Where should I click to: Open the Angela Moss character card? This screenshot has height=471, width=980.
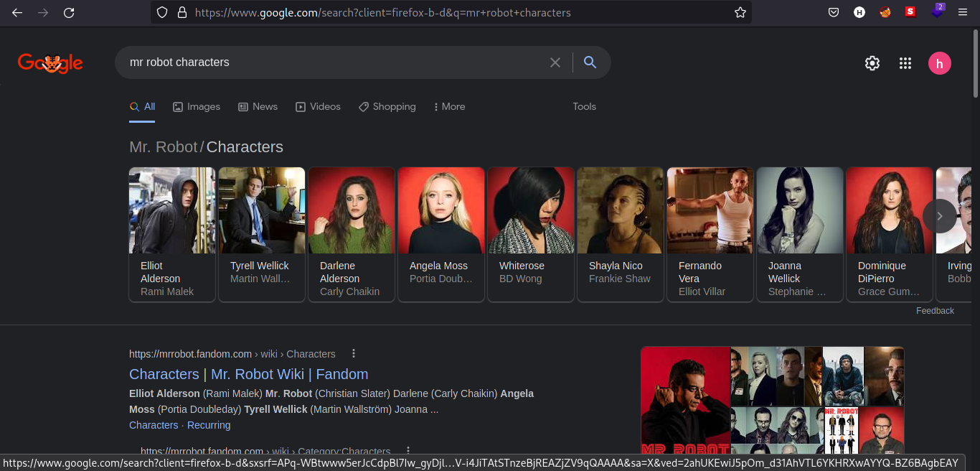[x=441, y=234]
